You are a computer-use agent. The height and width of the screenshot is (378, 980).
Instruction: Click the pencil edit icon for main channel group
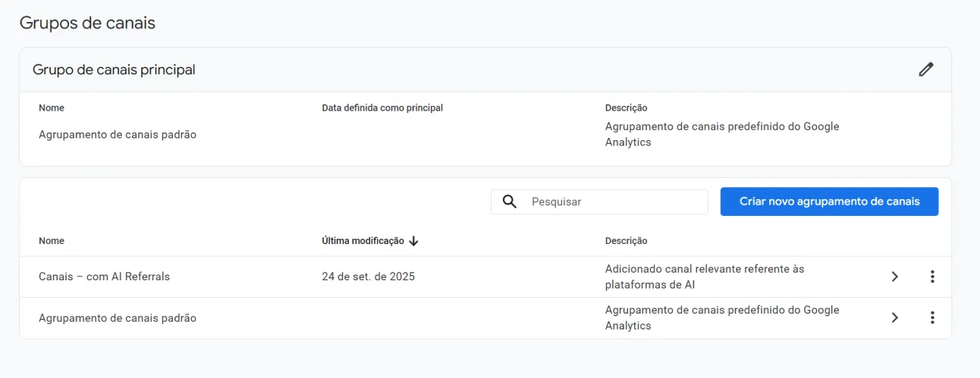point(925,70)
